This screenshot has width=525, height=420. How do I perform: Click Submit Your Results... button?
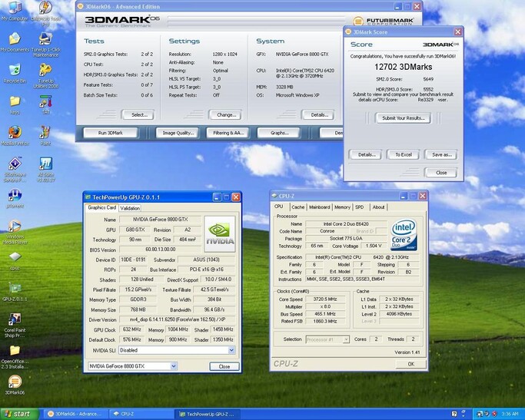403,118
